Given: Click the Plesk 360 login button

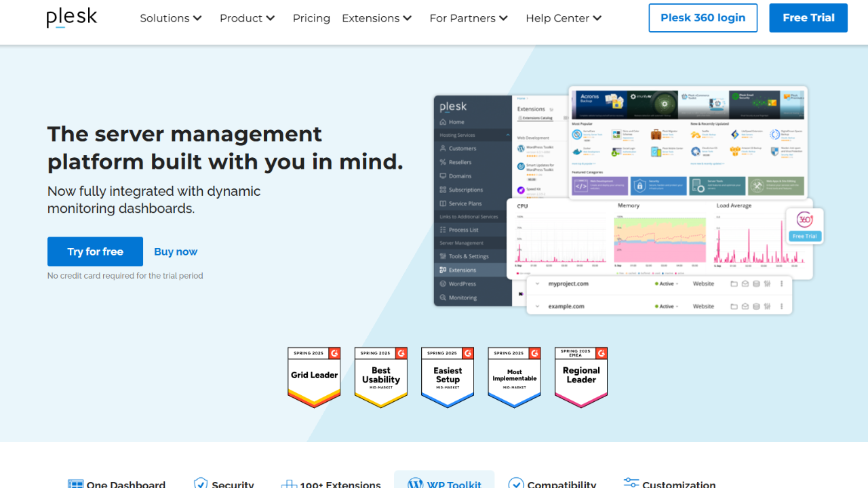Looking at the screenshot, I should (x=703, y=18).
